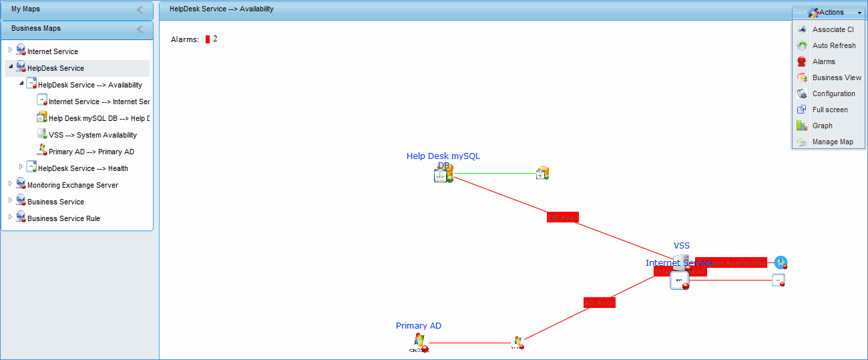Screen dimensions: 868x360
Task: Click Help Desk mySQL DB map node icon
Action: (x=443, y=174)
